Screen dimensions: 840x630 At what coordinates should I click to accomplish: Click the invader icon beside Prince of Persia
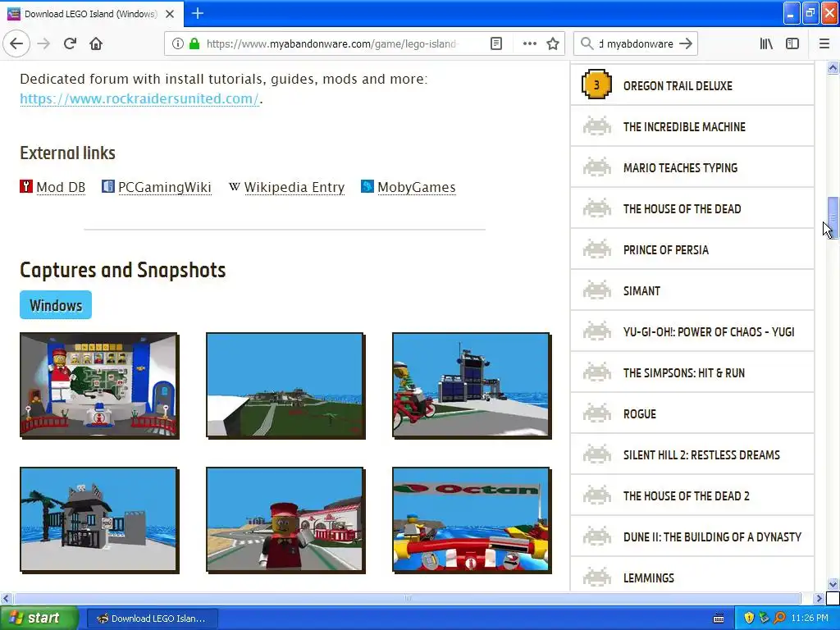(x=597, y=249)
